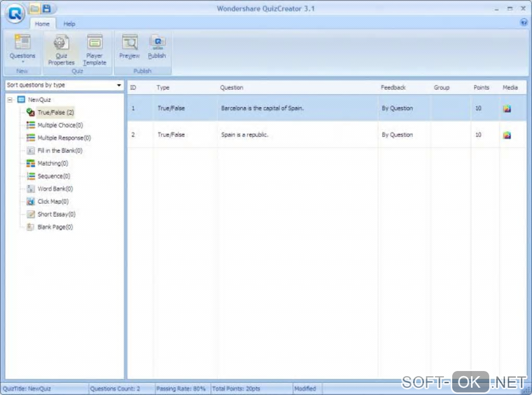The height and width of the screenshot is (395, 532).
Task: Click the Total Points: 20pts status entry
Action: pyautogui.click(x=236, y=389)
